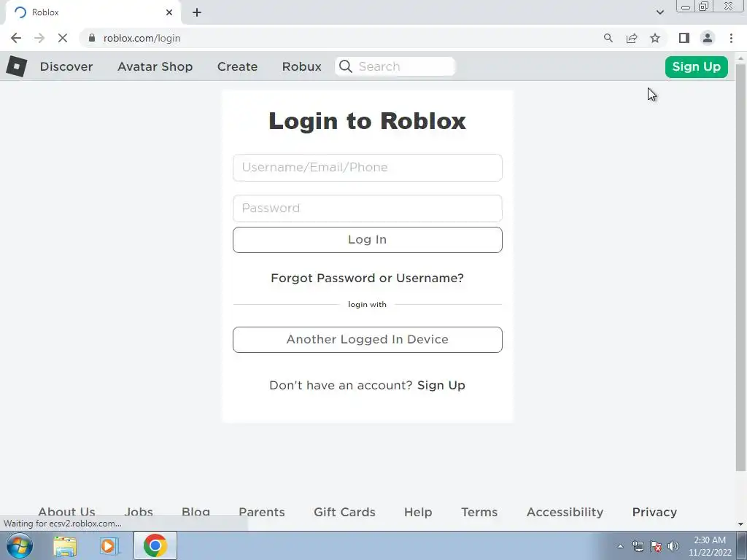This screenshot has height=560, width=747.
Task: Open the Parents footer link
Action: 262,512
